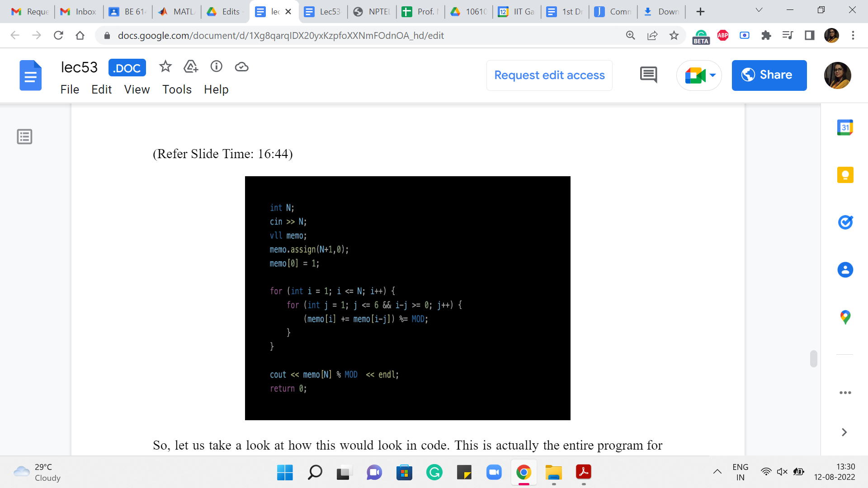Screen dimensions: 868x488
Task: Open Google Maps side panel
Action: coord(845,317)
